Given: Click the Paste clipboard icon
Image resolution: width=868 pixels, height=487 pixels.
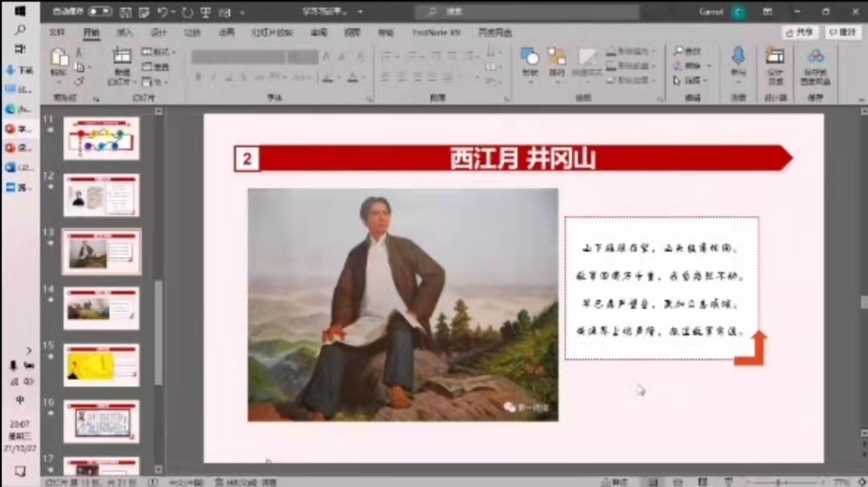Looking at the screenshot, I should coord(59,60).
